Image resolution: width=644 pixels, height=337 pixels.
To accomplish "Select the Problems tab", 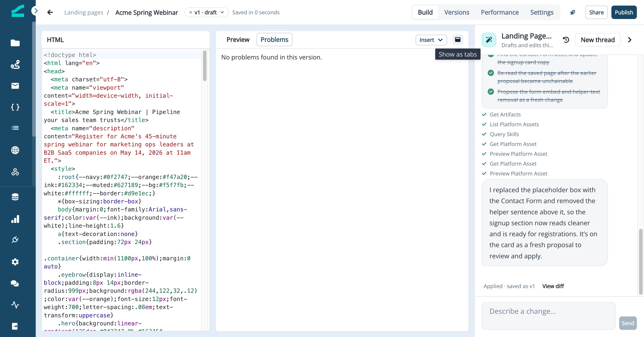I will (274, 40).
